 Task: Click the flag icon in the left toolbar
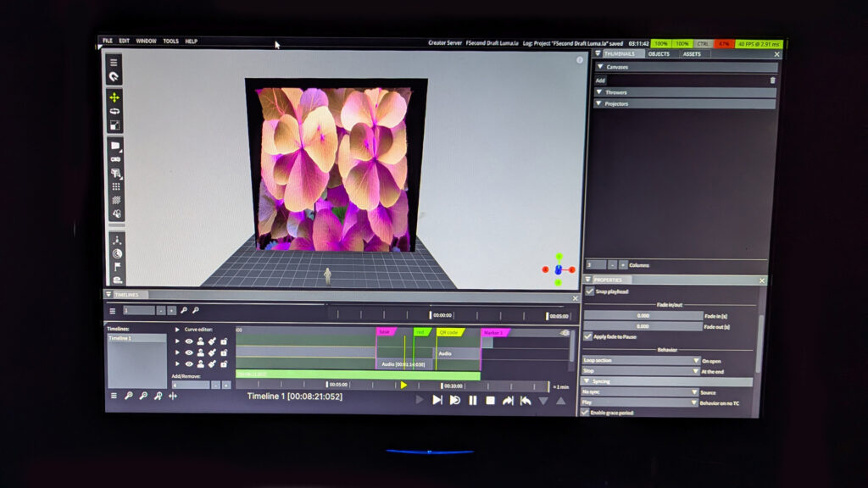tap(116, 266)
